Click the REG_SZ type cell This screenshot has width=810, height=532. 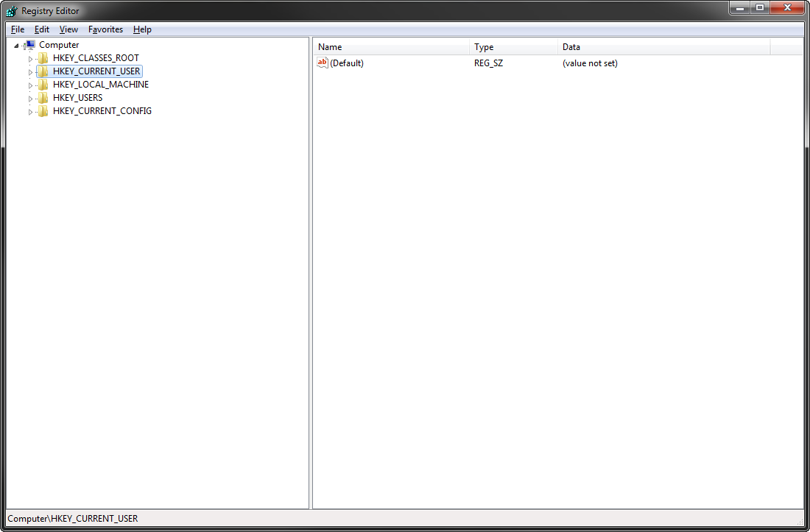(489, 63)
